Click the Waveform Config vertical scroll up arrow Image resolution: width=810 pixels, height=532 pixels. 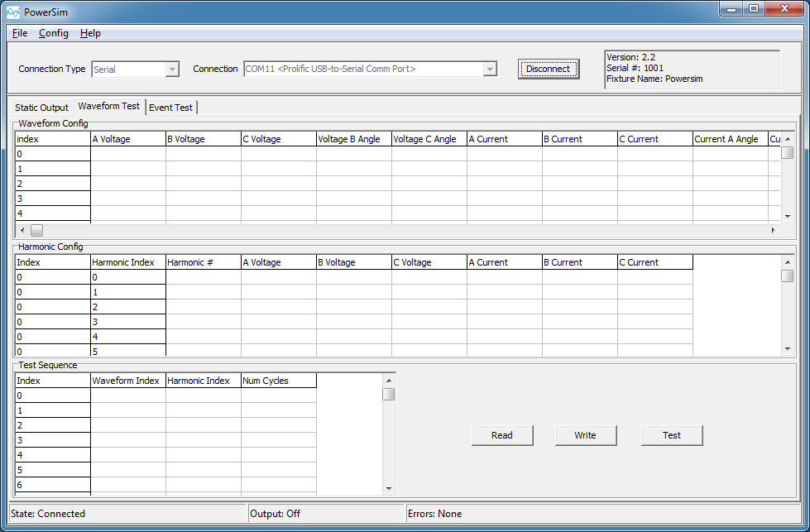pos(788,139)
